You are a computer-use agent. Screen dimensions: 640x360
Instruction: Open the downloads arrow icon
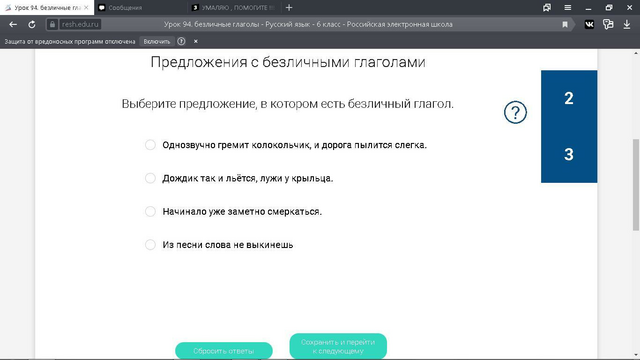627,24
